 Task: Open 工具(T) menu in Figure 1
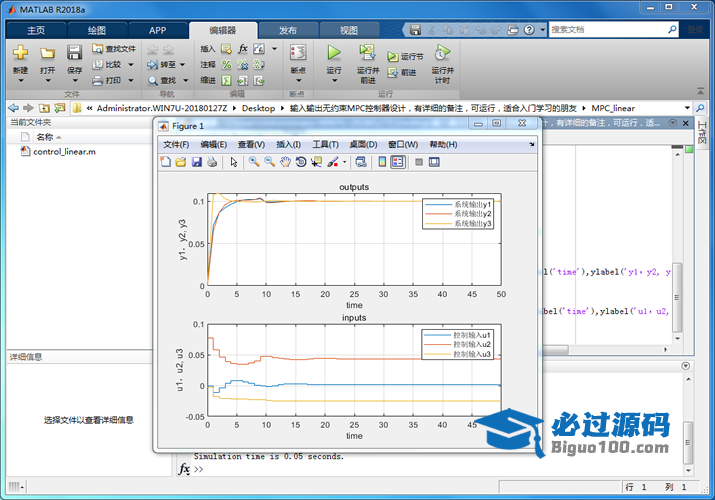click(325, 144)
